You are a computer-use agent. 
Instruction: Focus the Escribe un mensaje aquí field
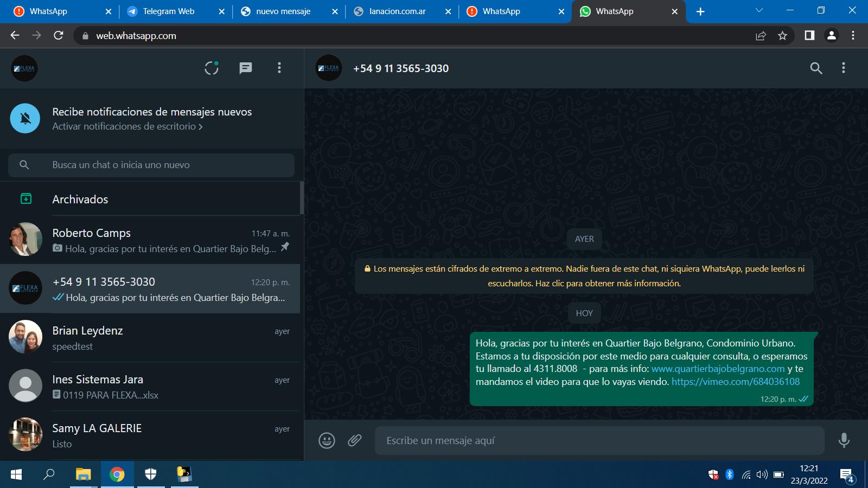(599, 440)
